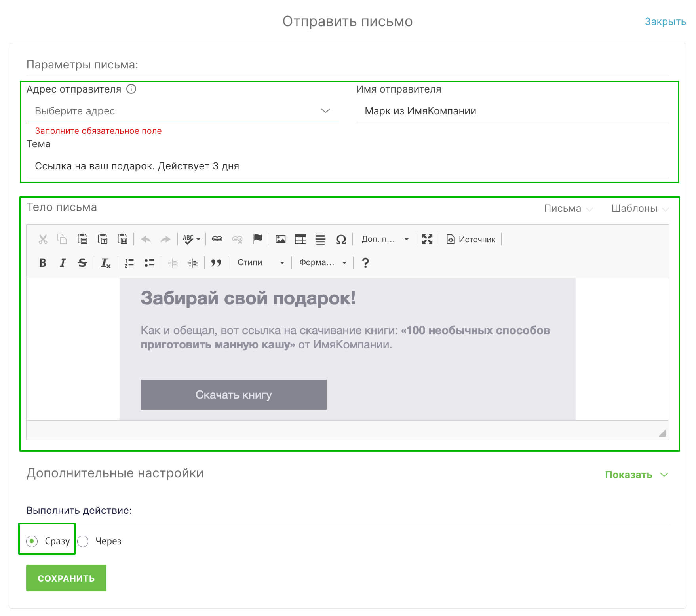This screenshot has height=616, width=696.
Task: Click the Redo arrow icon
Action: 165,239
